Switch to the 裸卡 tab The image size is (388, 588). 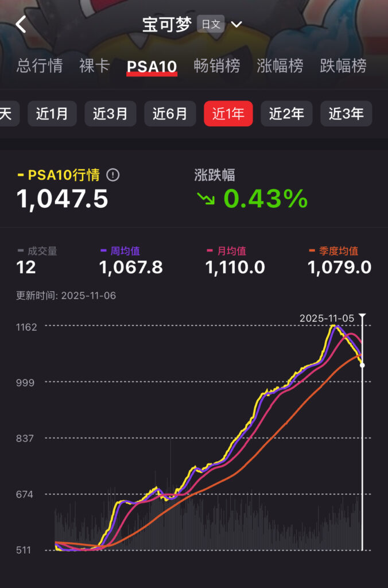click(x=95, y=66)
